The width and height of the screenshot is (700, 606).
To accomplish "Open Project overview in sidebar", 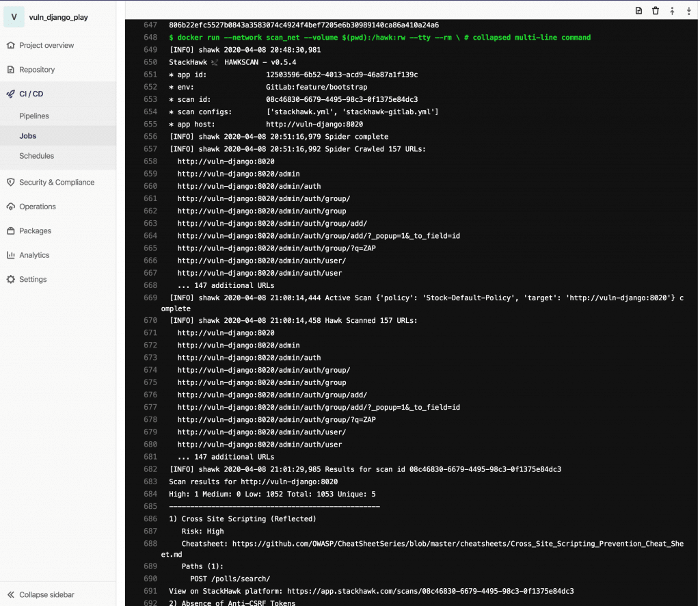I will (58, 45).
